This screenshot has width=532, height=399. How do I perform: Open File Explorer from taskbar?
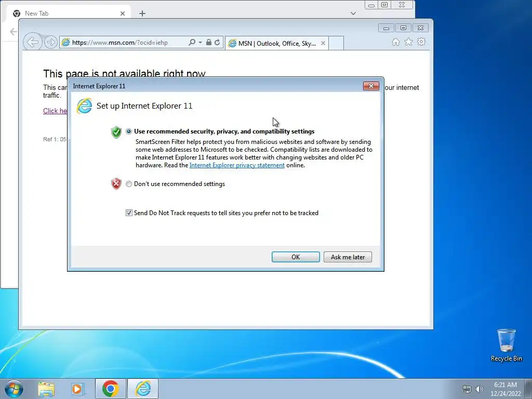tap(46, 389)
